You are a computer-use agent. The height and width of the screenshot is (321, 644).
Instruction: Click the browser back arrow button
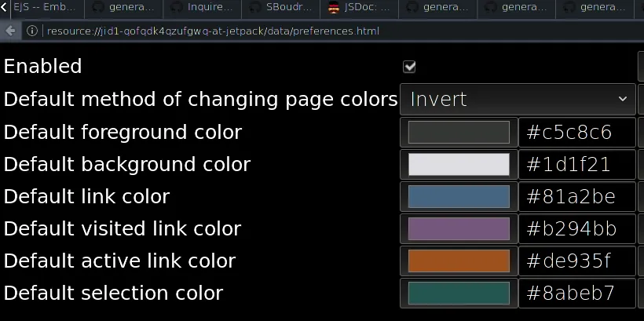point(10,31)
